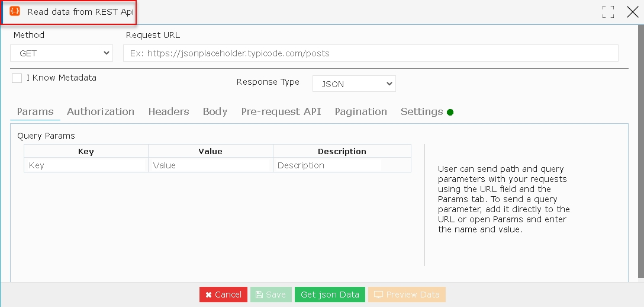Close the dialog with the X icon
The image size is (644, 307).
click(x=633, y=12)
